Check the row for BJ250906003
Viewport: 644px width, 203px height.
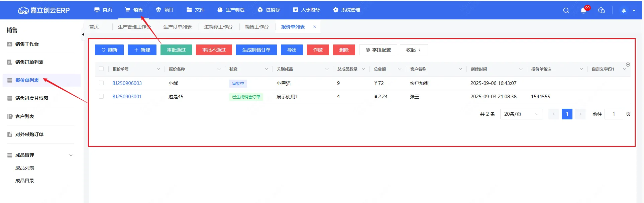pyautogui.click(x=101, y=83)
